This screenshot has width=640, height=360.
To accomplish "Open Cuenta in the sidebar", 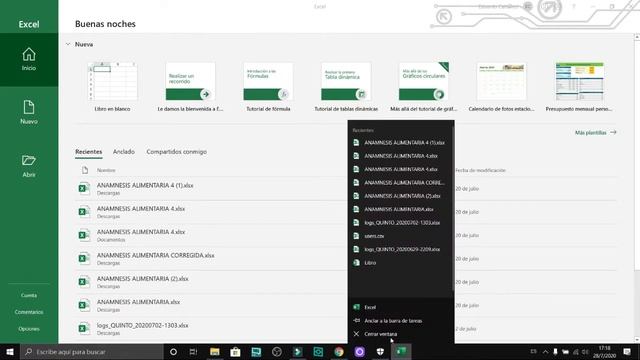I will pos(29,295).
